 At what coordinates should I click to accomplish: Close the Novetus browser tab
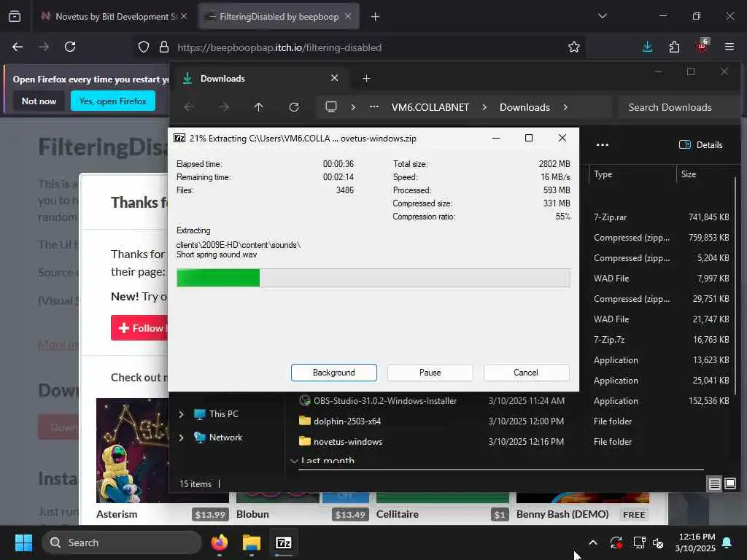(x=184, y=16)
